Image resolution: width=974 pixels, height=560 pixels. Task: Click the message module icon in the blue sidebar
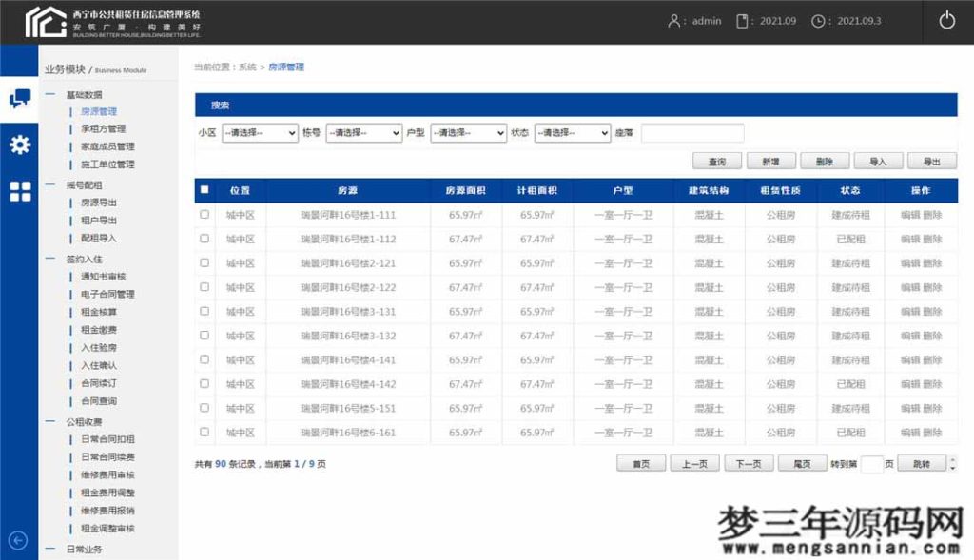[20, 99]
